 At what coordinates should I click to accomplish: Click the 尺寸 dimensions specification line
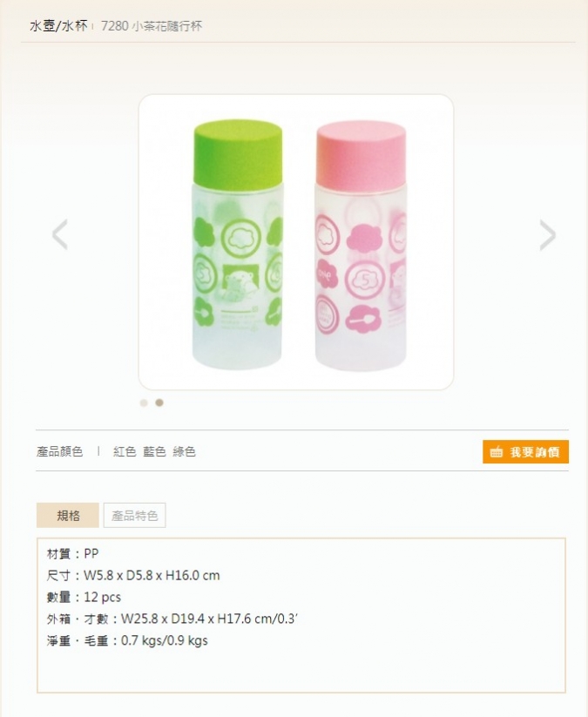pos(133,575)
